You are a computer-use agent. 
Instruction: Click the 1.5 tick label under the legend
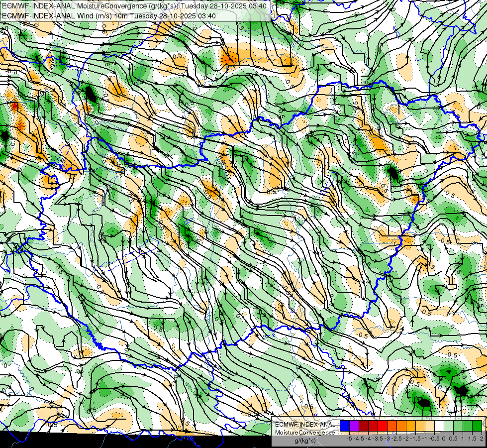pyautogui.click(x=472, y=439)
